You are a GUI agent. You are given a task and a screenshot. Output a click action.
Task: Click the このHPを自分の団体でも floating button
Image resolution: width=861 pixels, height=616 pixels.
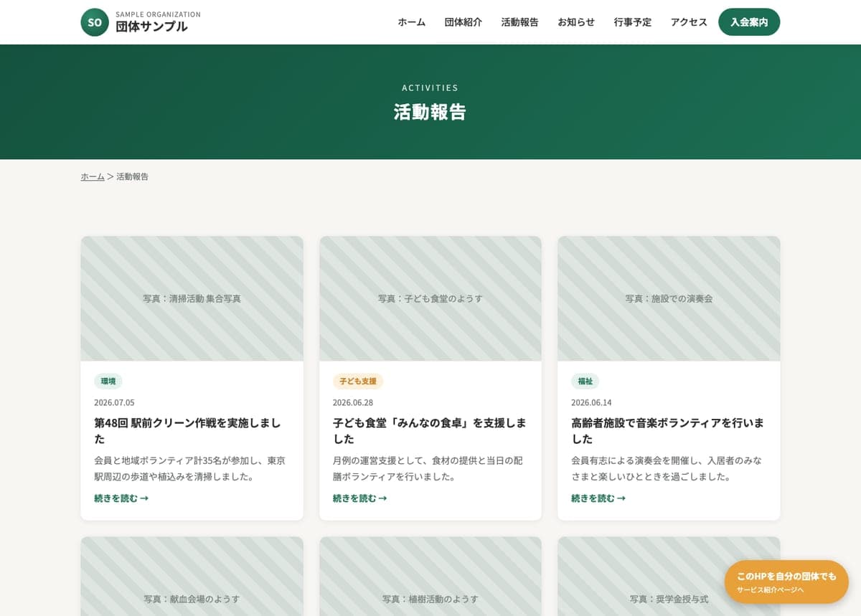pyautogui.click(x=786, y=582)
